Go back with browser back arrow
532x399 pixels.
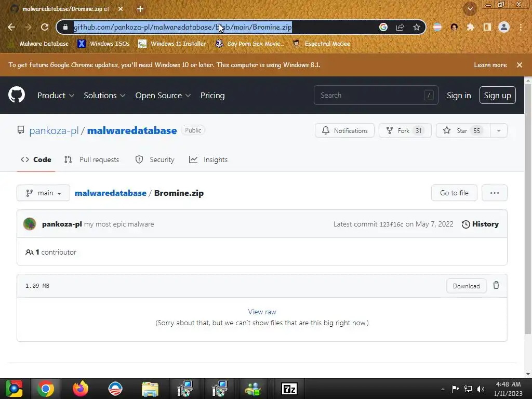tap(11, 27)
